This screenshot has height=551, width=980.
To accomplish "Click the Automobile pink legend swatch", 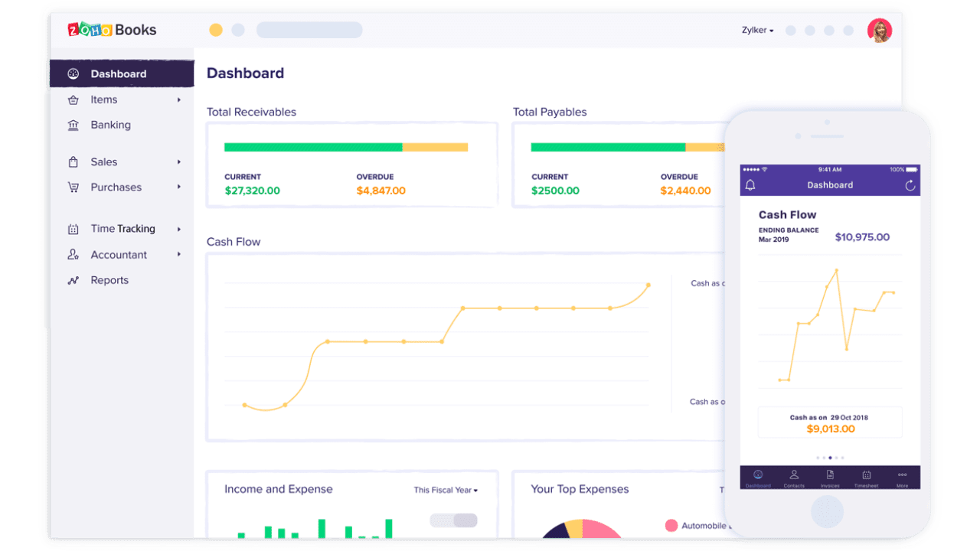I will pyautogui.click(x=671, y=526).
